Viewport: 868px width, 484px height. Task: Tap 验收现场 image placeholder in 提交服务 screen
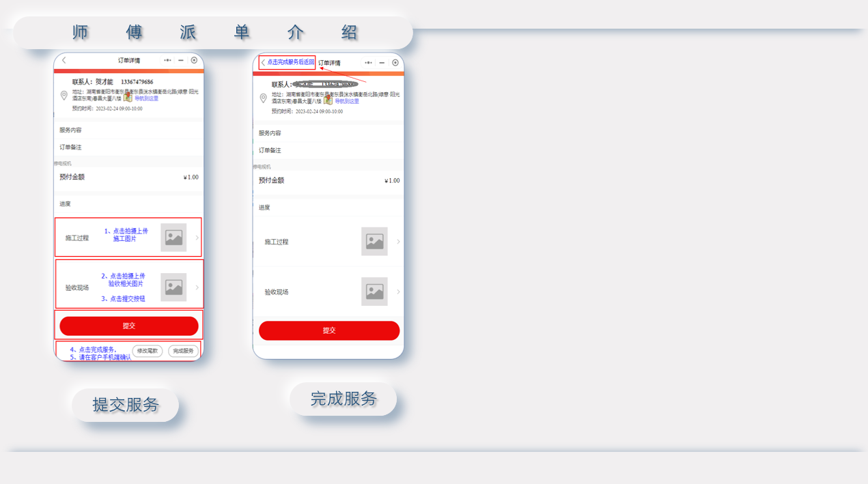(x=173, y=287)
